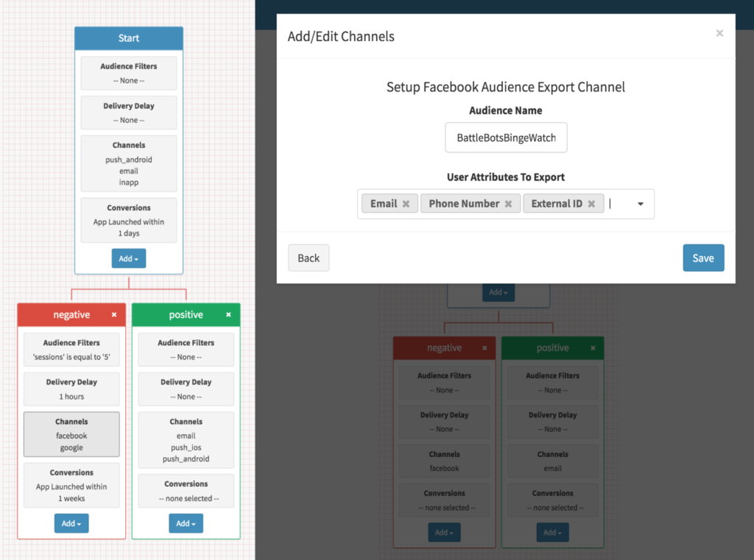The width and height of the screenshot is (754, 560).
Task: Select the left positive node header label
Action: tap(186, 315)
